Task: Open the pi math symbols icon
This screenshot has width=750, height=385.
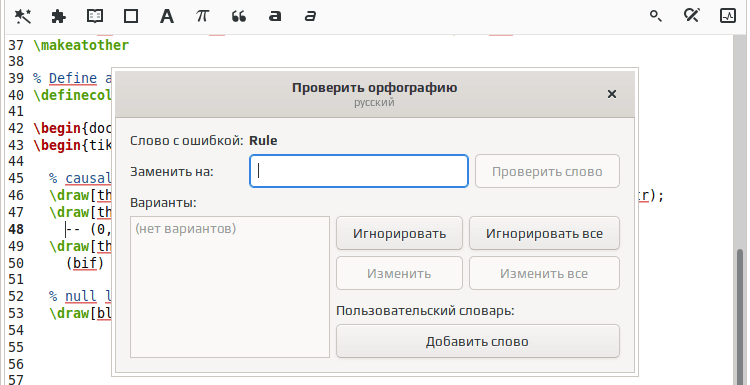Action: coord(202,16)
